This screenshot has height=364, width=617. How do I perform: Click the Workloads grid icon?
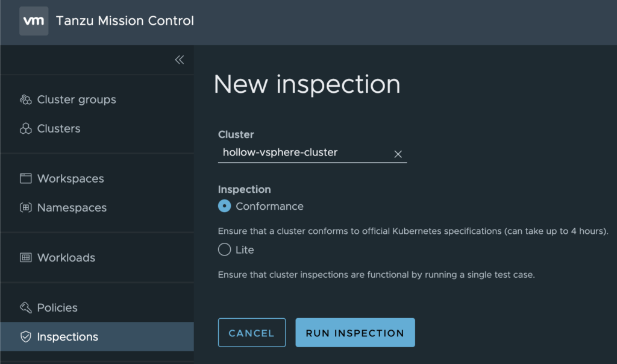pyautogui.click(x=26, y=258)
